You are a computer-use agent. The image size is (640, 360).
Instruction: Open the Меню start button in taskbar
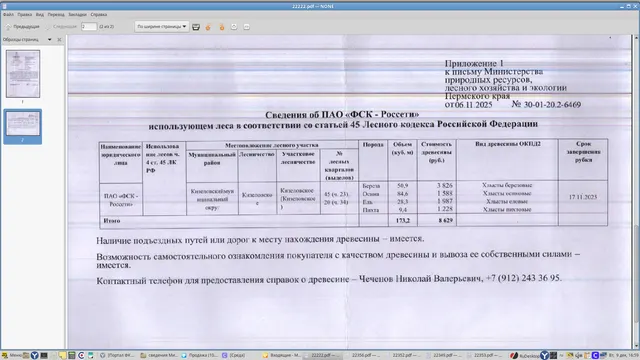tap(11, 356)
